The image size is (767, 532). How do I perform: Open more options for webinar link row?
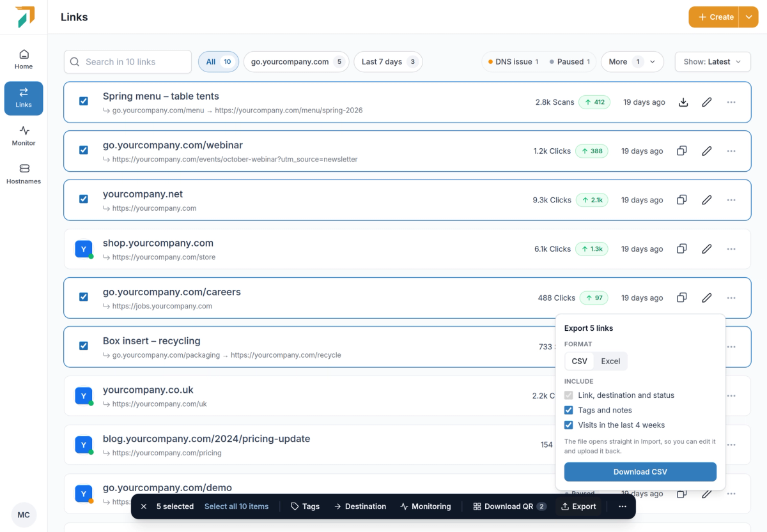(731, 151)
